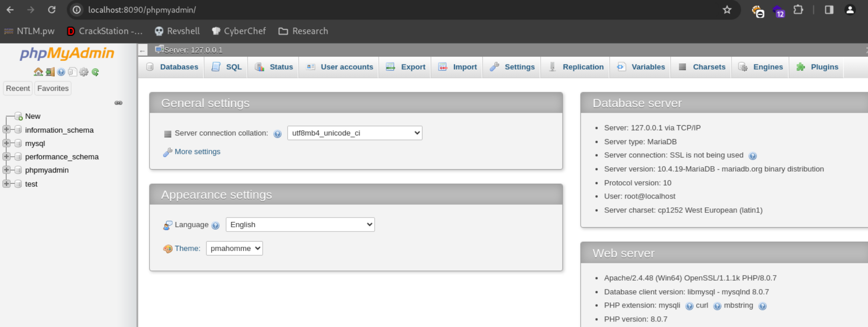Switch to the SQL tab
This screenshot has width=868, height=327.
point(226,67)
